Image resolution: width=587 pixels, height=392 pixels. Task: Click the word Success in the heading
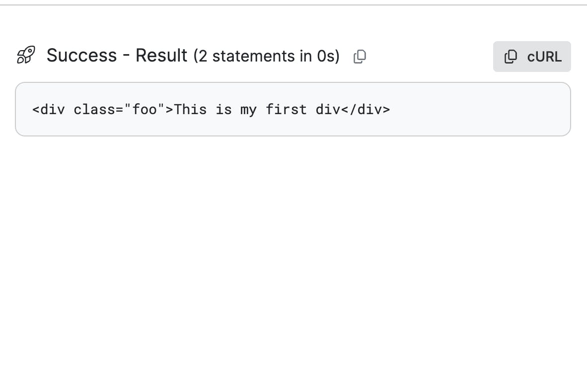pyautogui.click(x=81, y=56)
